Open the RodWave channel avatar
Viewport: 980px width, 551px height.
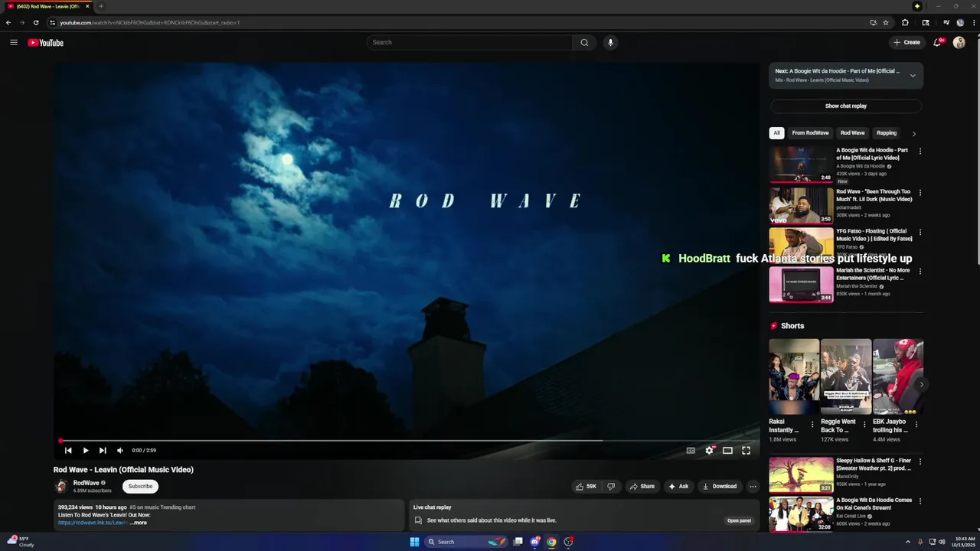click(x=61, y=486)
